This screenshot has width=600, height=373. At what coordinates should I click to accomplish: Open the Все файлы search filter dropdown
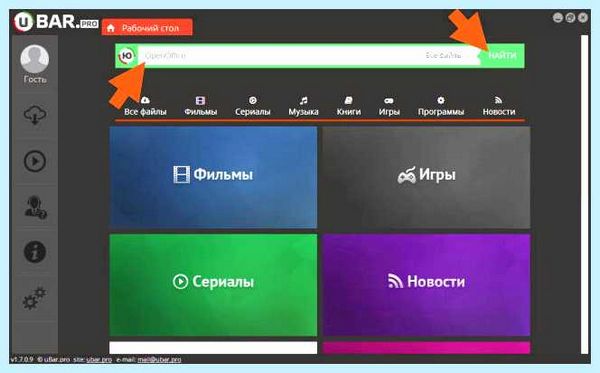click(x=443, y=56)
